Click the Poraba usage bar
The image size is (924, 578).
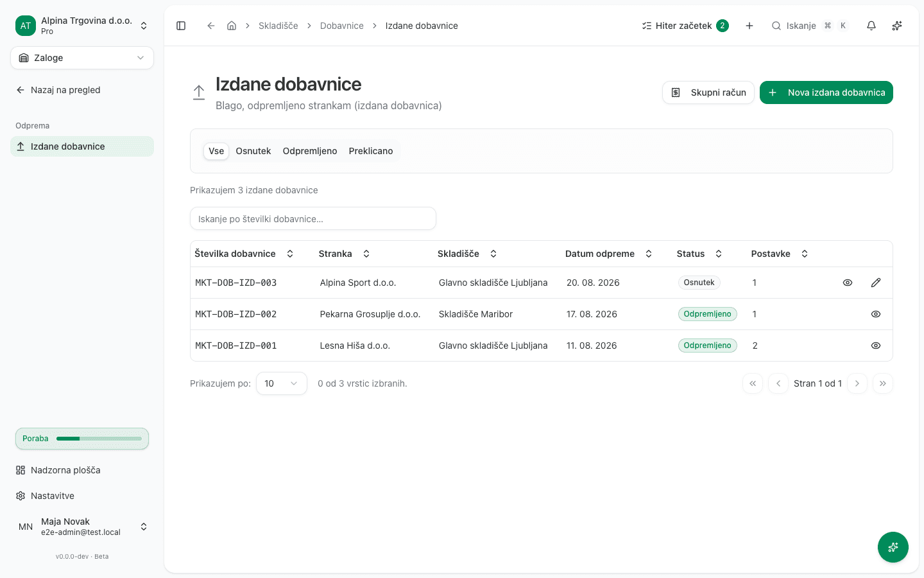click(x=82, y=439)
